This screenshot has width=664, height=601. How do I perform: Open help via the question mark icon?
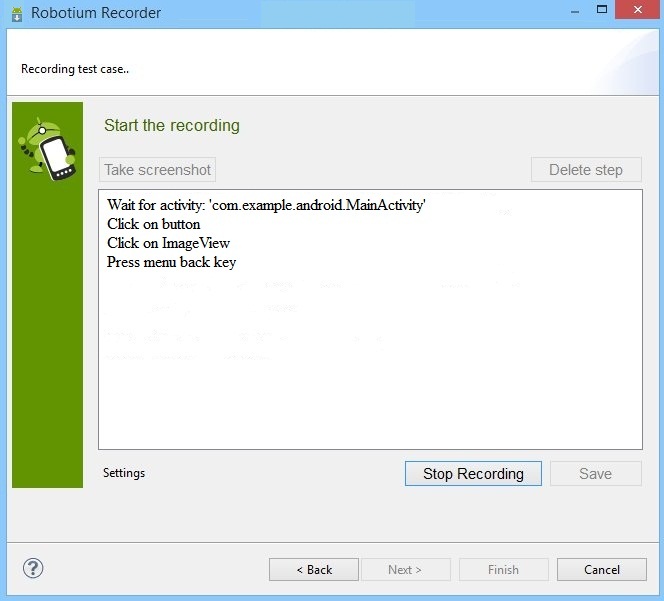click(x=33, y=568)
